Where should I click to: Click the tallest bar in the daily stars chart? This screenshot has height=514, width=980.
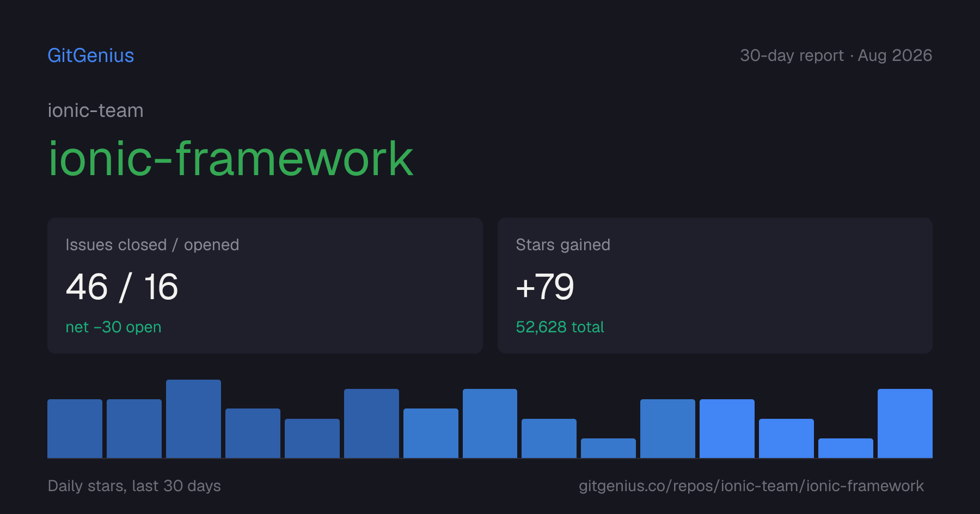pyautogui.click(x=193, y=419)
